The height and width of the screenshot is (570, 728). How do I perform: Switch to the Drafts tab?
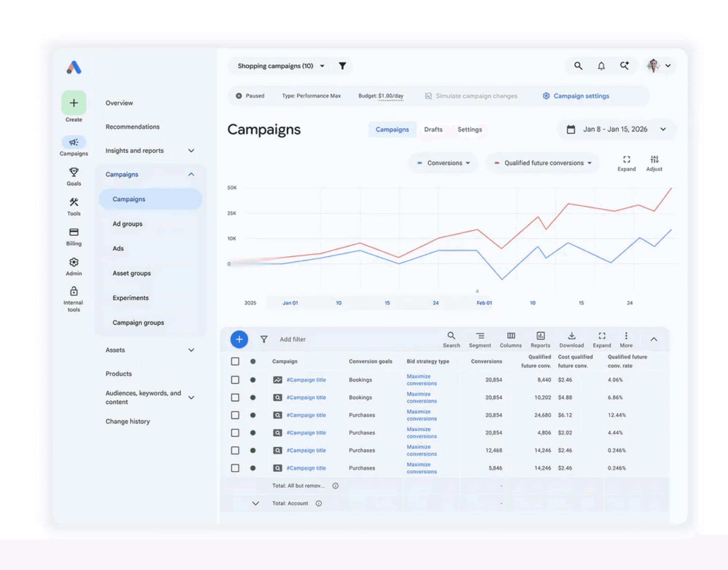tap(433, 129)
